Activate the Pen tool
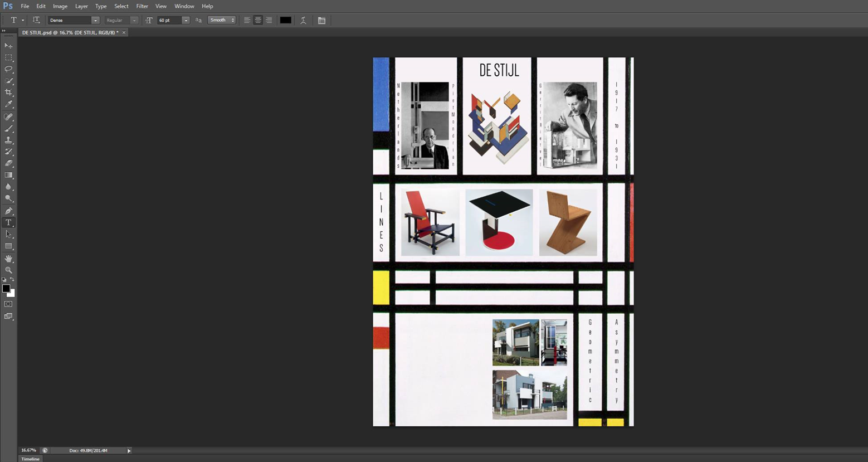This screenshot has width=868, height=462. pyautogui.click(x=8, y=210)
